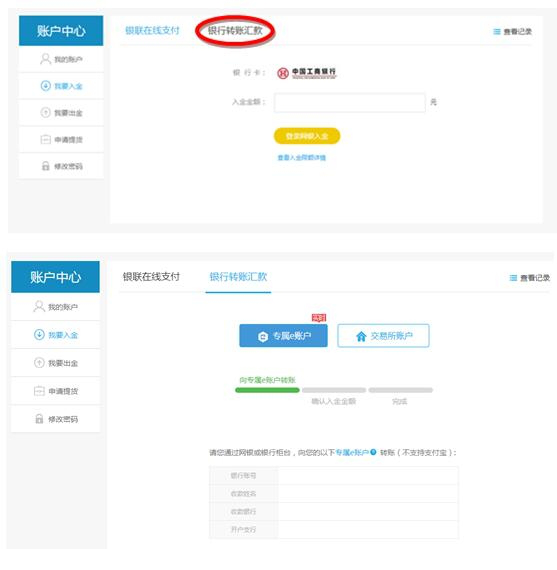The width and height of the screenshot is (557, 570).
Task: Click the ICBC bank logo icon
Action: [283, 73]
